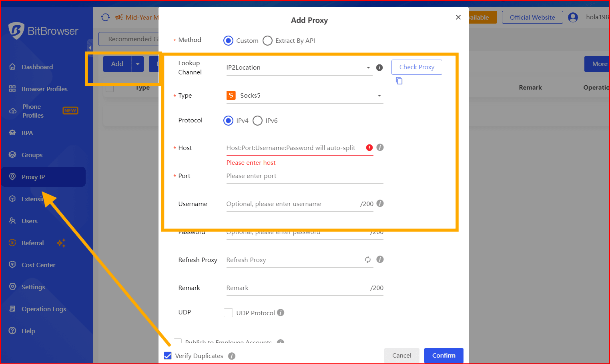The image size is (610, 364).
Task: Click the copy icon below Check Proxy
Action: coord(399,81)
